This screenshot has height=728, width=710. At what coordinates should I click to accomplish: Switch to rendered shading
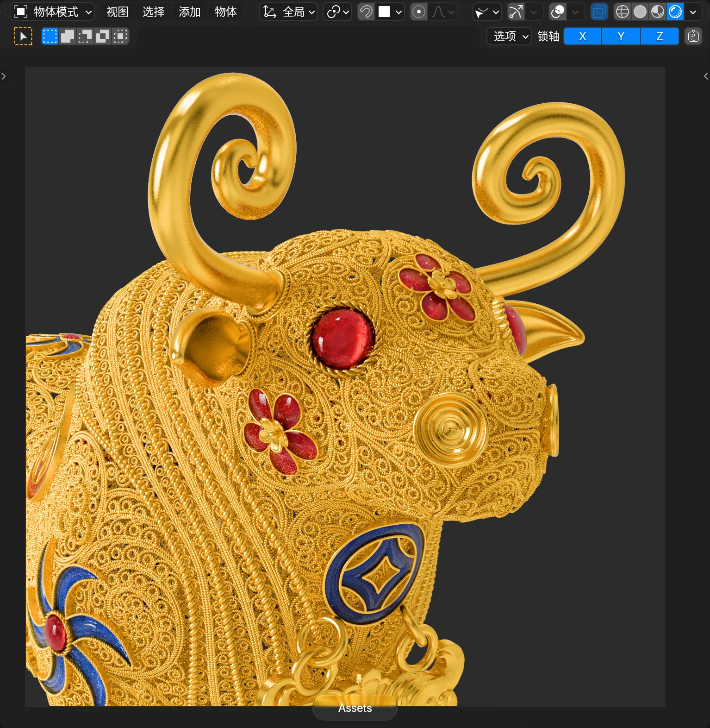point(675,12)
